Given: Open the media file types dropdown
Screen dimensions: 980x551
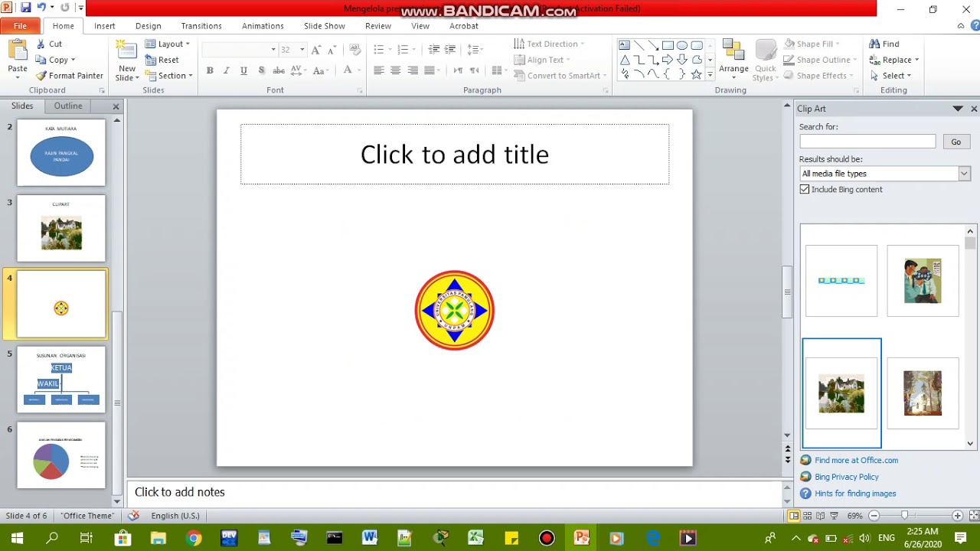Looking at the screenshot, I should [964, 174].
